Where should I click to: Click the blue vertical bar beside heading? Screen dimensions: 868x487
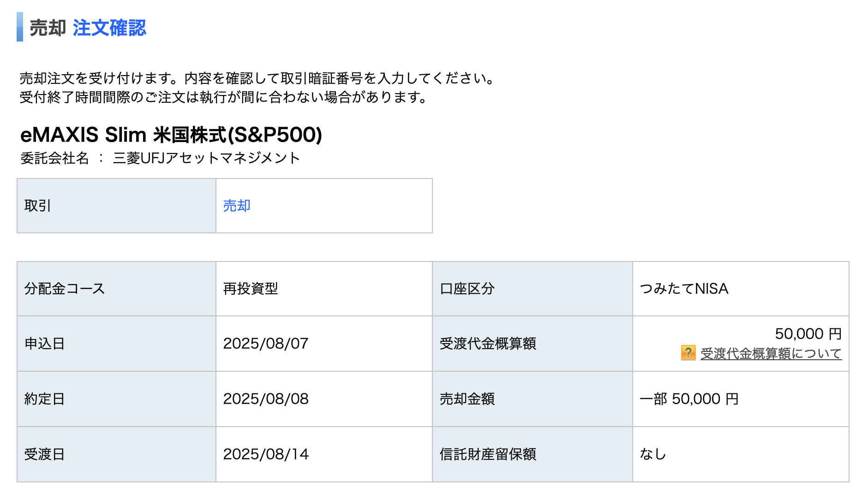[20, 27]
